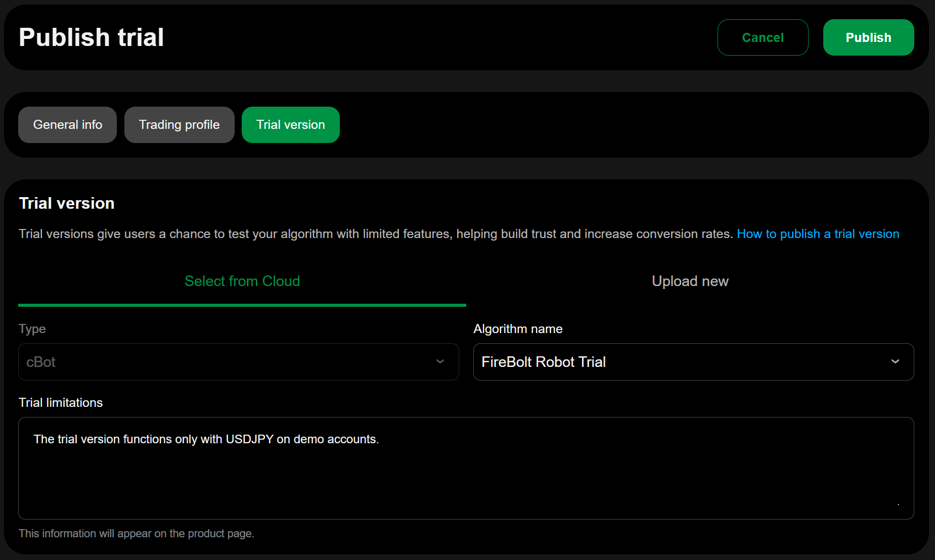
Task: Select the Trial version tab
Action: pyautogui.click(x=291, y=125)
